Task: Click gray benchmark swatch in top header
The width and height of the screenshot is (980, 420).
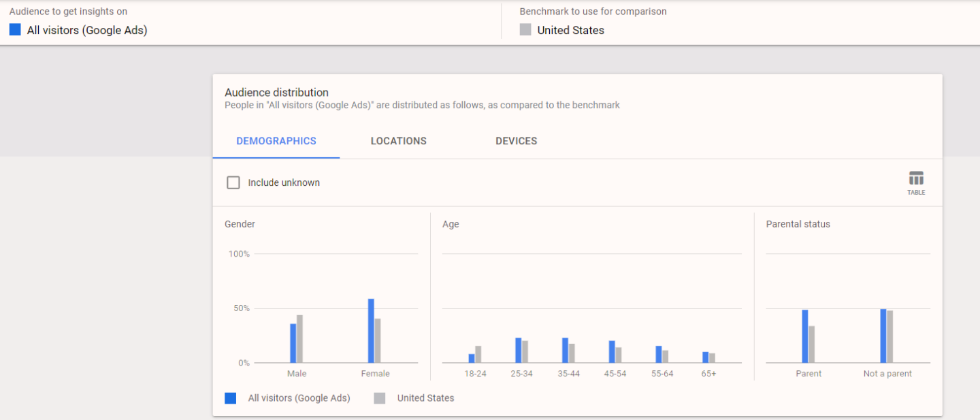Action: coord(525,30)
